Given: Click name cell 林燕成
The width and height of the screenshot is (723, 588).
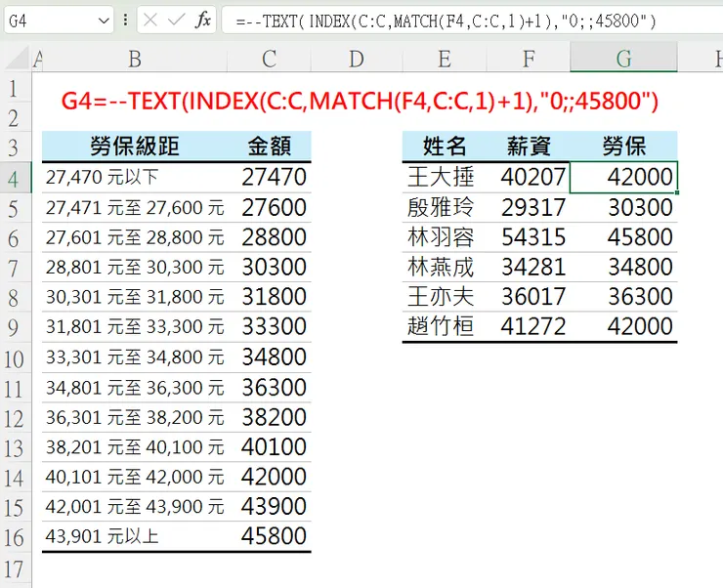Looking at the screenshot, I should 444,267.
